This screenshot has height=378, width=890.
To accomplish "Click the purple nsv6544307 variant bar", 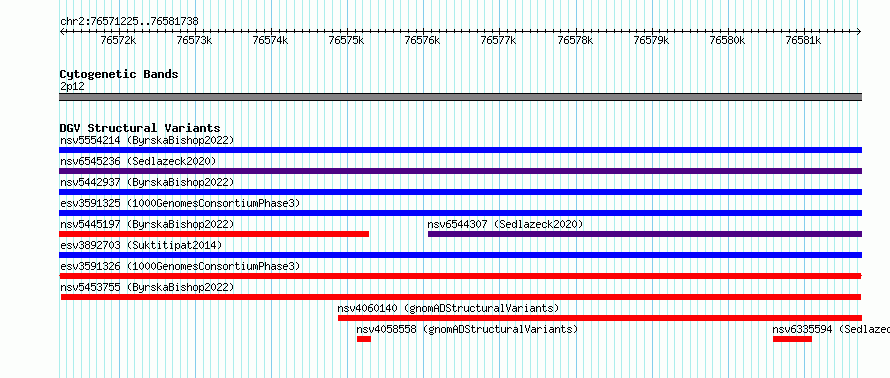I will [645, 234].
